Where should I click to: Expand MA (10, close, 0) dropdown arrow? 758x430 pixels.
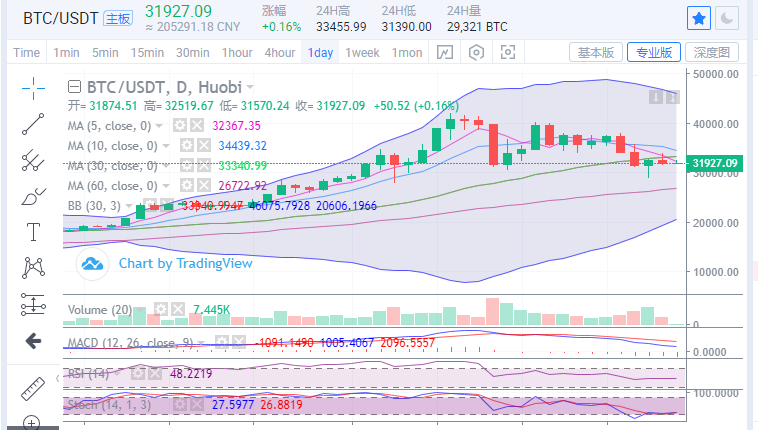coord(166,147)
